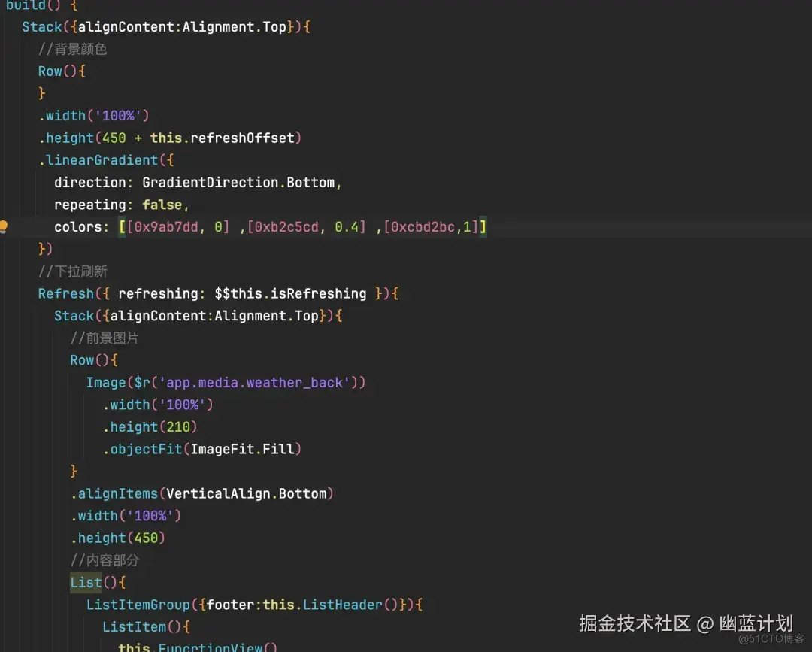Click the highlighted List component
Screen dimensions: 812x652
(x=86, y=583)
